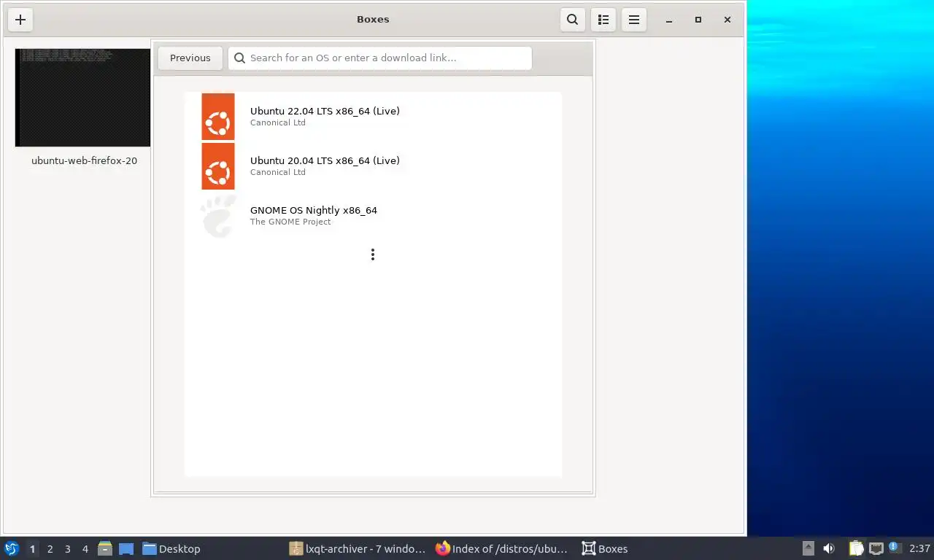
Task: Open the clipboard manager tray icon
Action: tap(856, 548)
